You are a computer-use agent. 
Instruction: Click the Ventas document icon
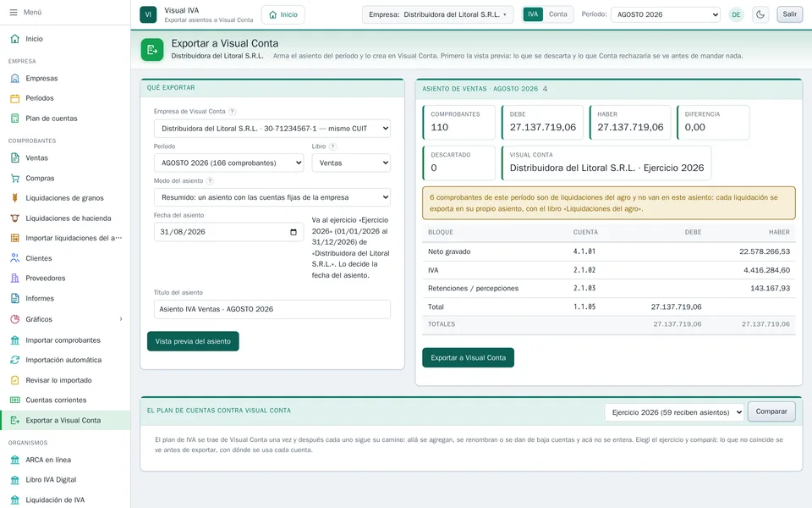pyautogui.click(x=15, y=158)
